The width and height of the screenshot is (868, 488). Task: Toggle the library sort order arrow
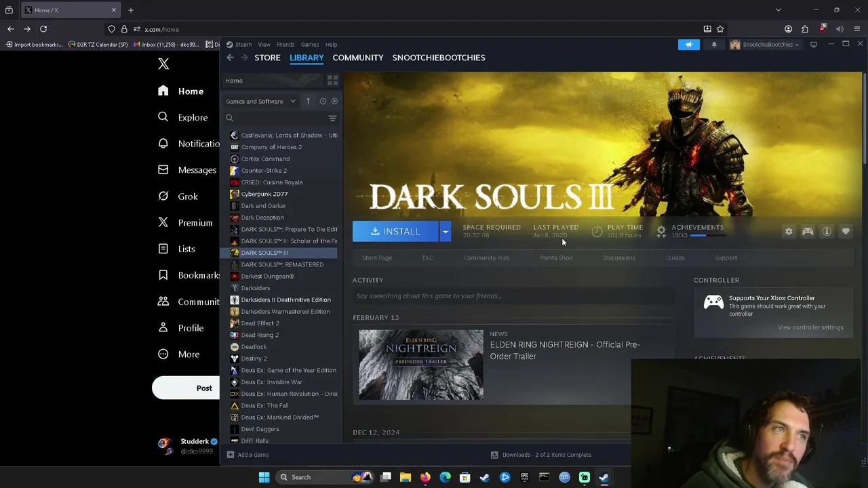[308, 101]
